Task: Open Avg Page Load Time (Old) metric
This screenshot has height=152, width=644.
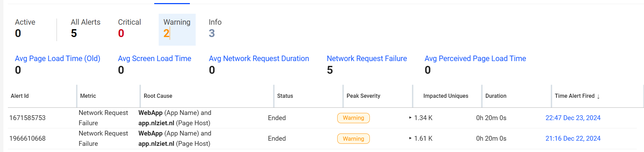Action: (58, 59)
